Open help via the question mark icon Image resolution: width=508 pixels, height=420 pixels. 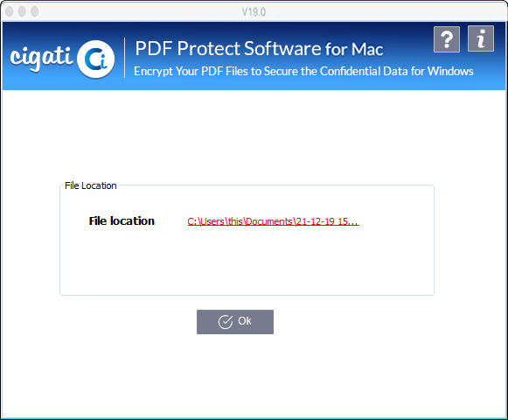(447, 39)
